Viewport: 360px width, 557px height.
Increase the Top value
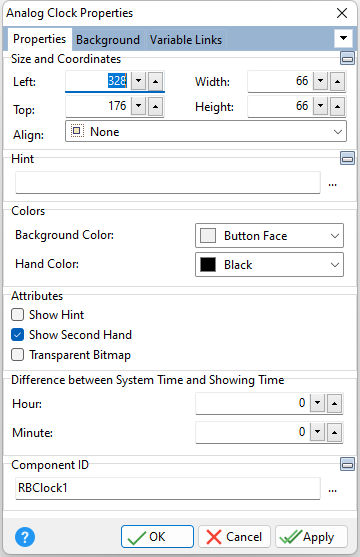point(155,106)
